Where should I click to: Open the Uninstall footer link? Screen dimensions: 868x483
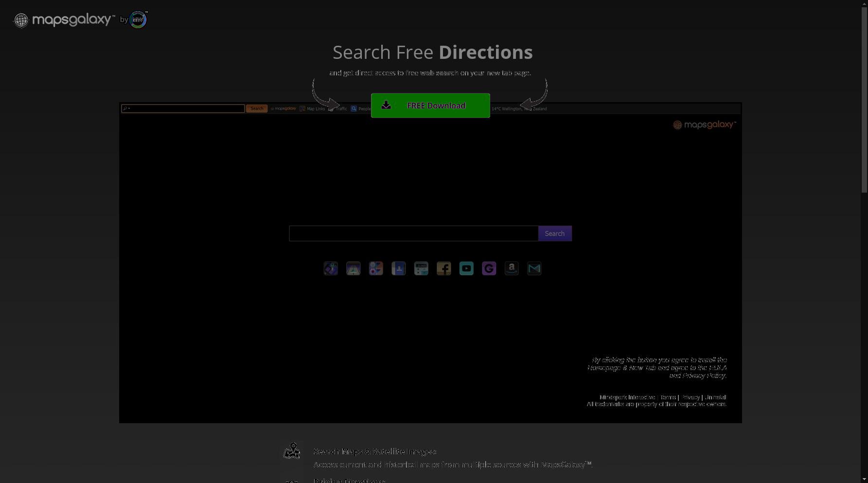[x=715, y=397]
